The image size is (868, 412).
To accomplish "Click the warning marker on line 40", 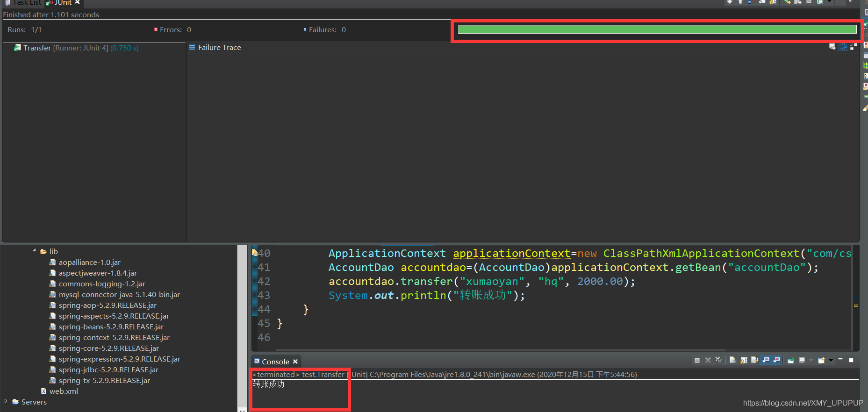I will pos(254,253).
